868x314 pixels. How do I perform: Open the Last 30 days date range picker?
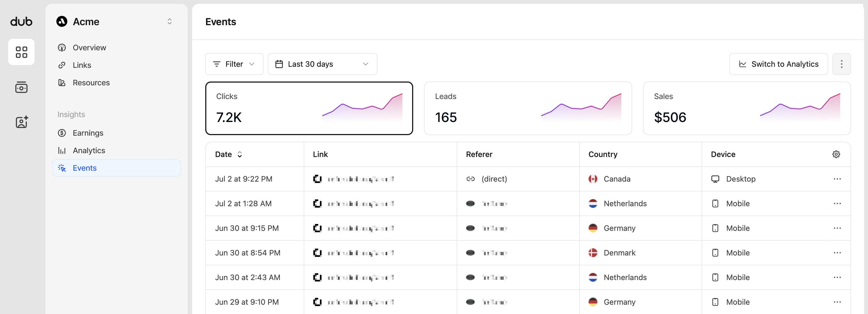coord(322,64)
